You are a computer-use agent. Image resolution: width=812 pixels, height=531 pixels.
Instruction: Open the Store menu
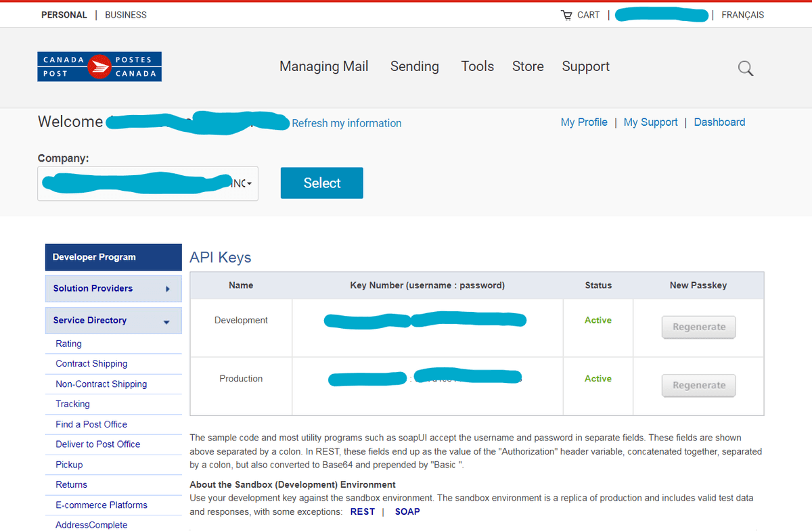(528, 66)
